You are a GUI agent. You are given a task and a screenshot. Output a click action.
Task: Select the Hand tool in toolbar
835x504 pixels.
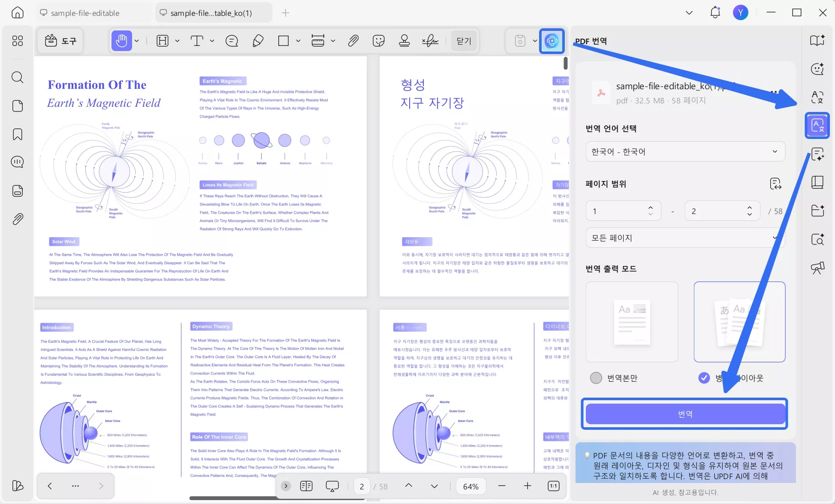pos(121,41)
